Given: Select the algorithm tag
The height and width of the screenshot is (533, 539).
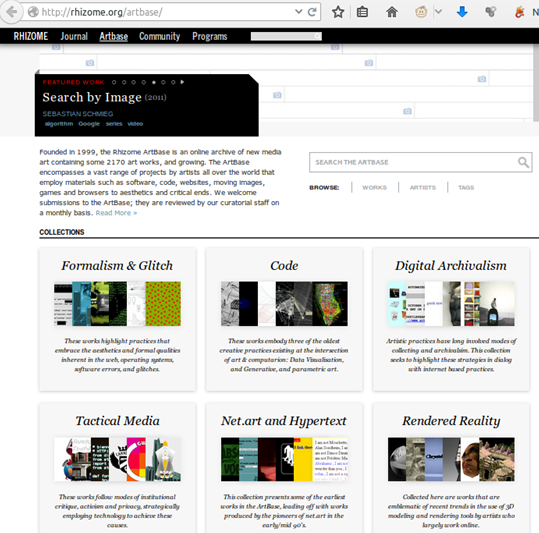Looking at the screenshot, I should pyautogui.click(x=59, y=124).
